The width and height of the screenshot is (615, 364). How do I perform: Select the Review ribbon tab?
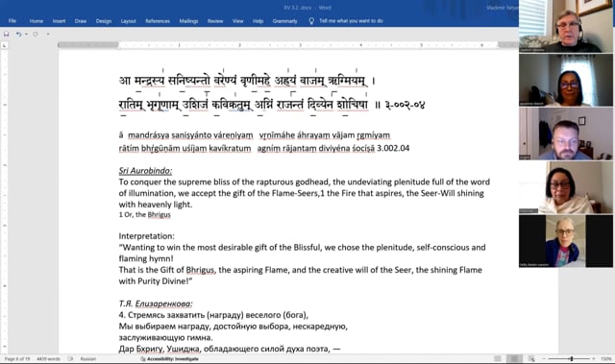tap(215, 21)
